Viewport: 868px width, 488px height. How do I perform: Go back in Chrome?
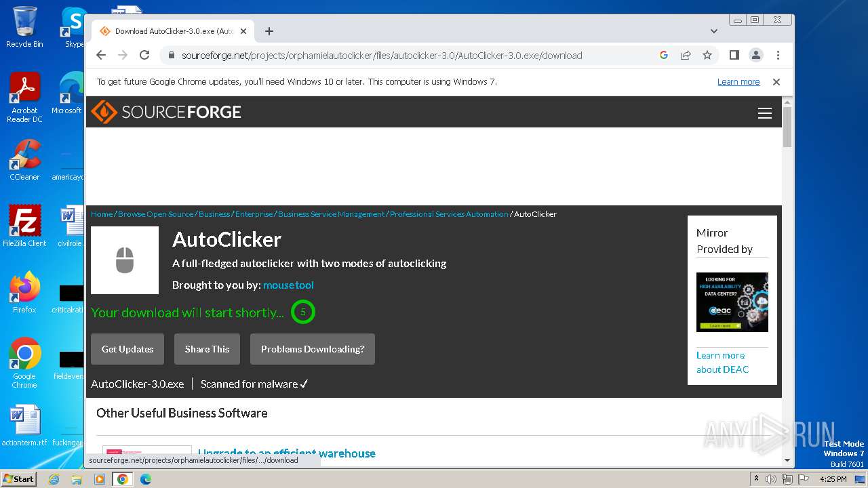coord(101,56)
